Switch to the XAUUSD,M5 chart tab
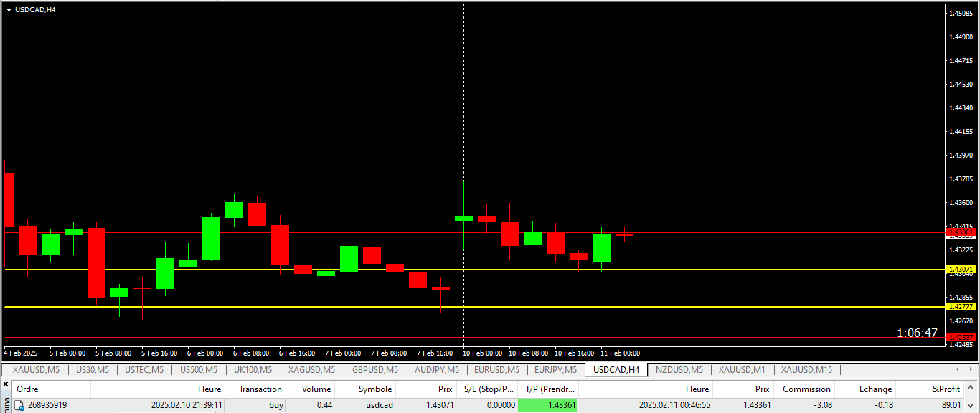This screenshot has width=980, height=413. tap(35, 370)
